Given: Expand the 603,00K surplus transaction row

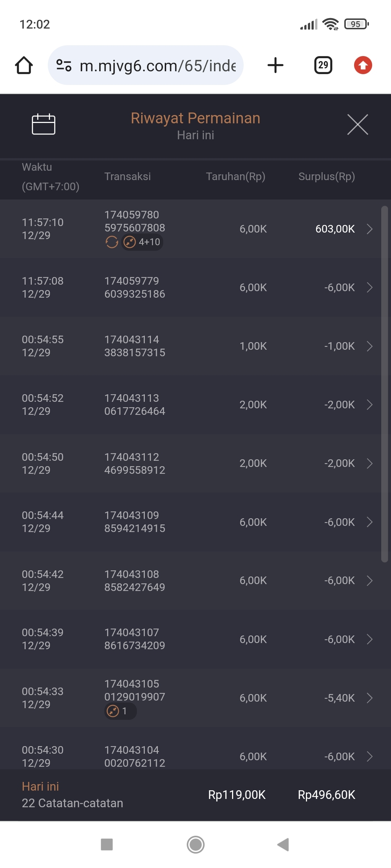Looking at the screenshot, I should (369, 229).
